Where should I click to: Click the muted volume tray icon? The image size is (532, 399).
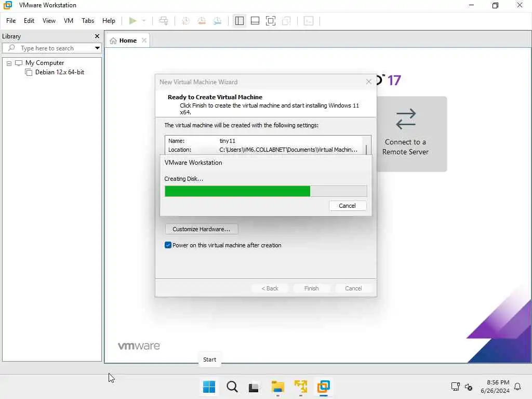[x=469, y=387]
